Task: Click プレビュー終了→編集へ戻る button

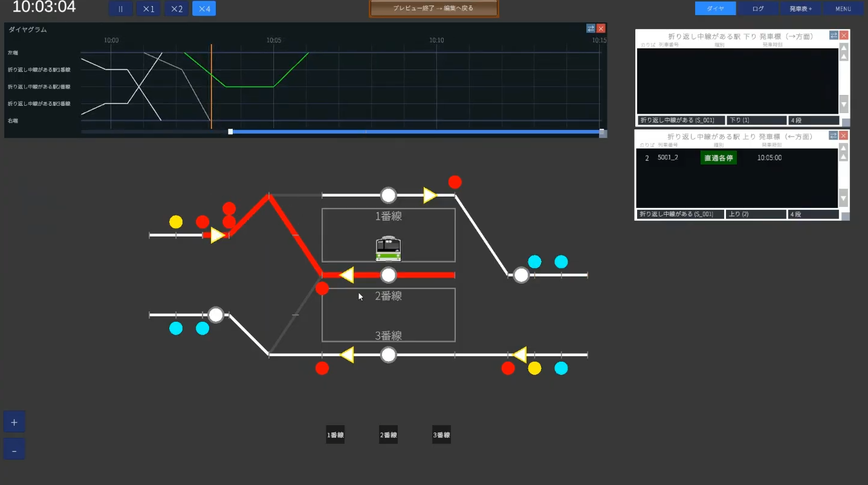Action: [x=433, y=8]
